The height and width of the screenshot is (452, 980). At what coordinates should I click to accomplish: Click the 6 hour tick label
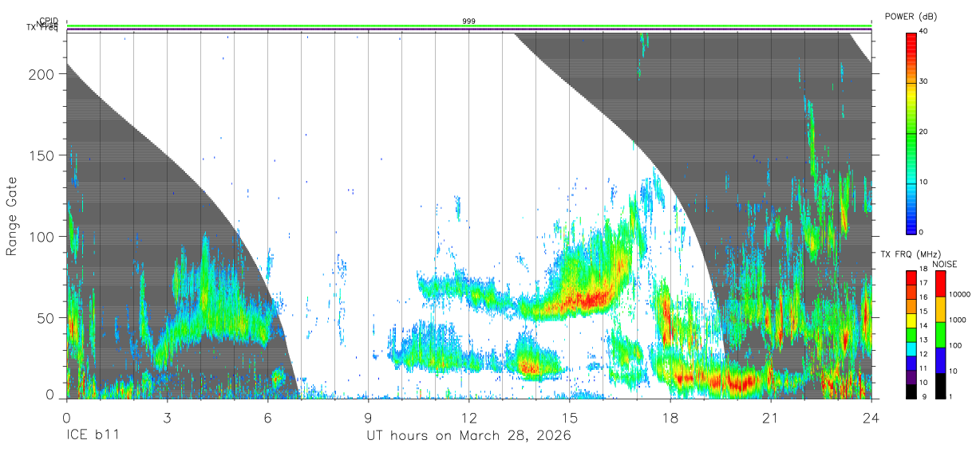(x=267, y=418)
